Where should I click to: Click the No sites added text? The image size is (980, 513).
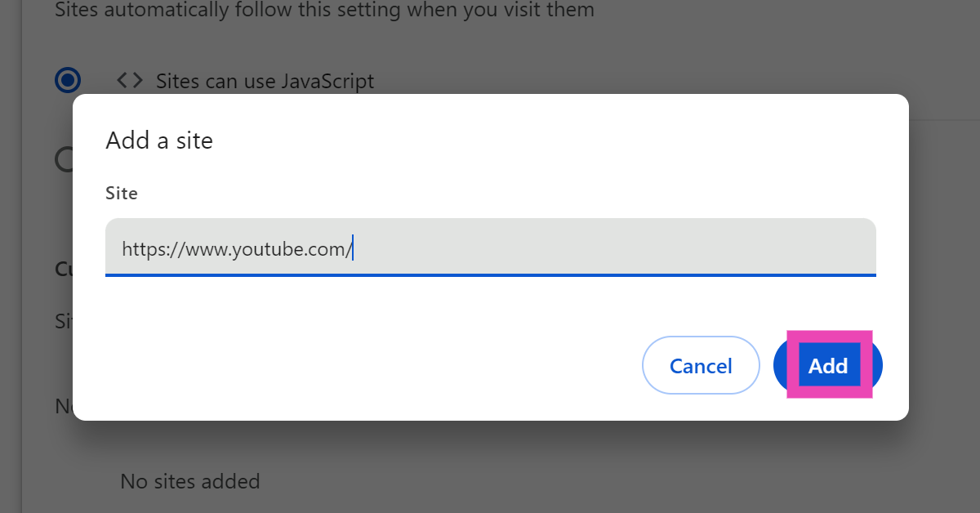pos(189,481)
